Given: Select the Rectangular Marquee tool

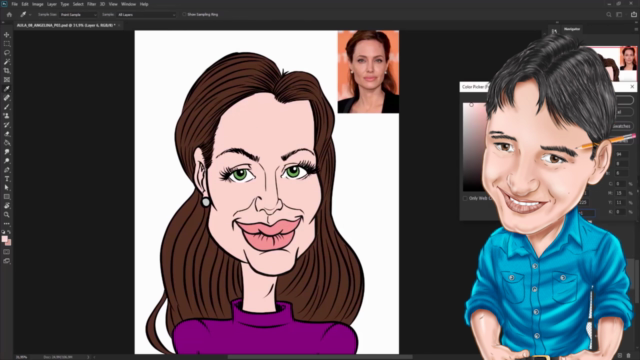Looking at the screenshot, I should point(7,44).
